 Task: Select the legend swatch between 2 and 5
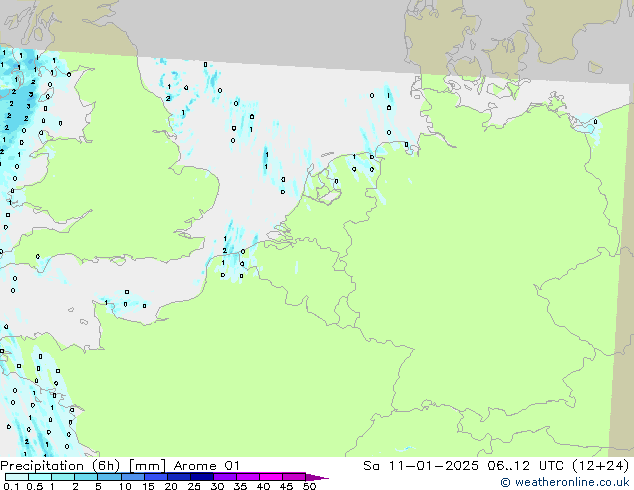coord(86,477)
